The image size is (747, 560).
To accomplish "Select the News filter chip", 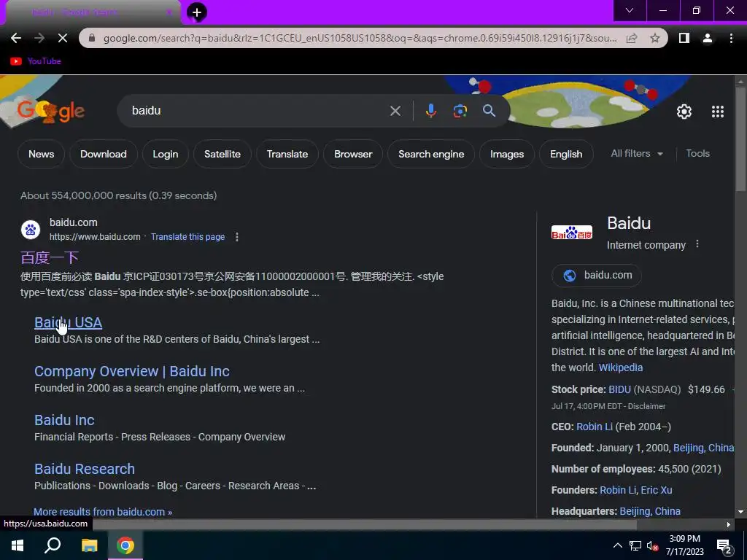I will [41, 154].
